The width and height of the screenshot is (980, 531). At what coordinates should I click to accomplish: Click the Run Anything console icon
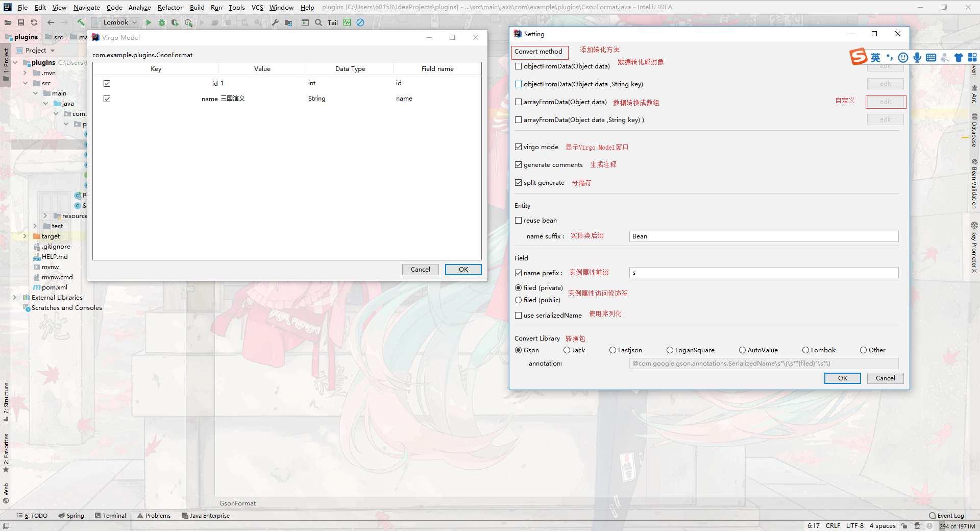coord(305,22)
